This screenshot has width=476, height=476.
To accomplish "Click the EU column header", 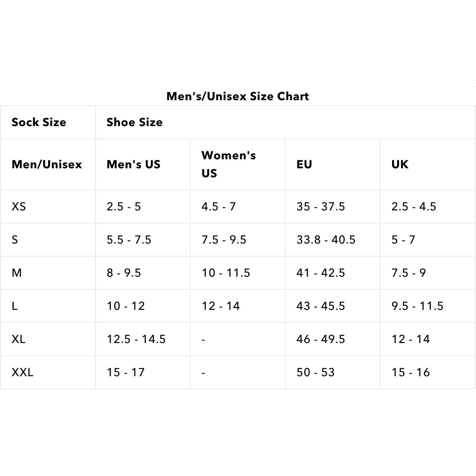I will [304, 164].
